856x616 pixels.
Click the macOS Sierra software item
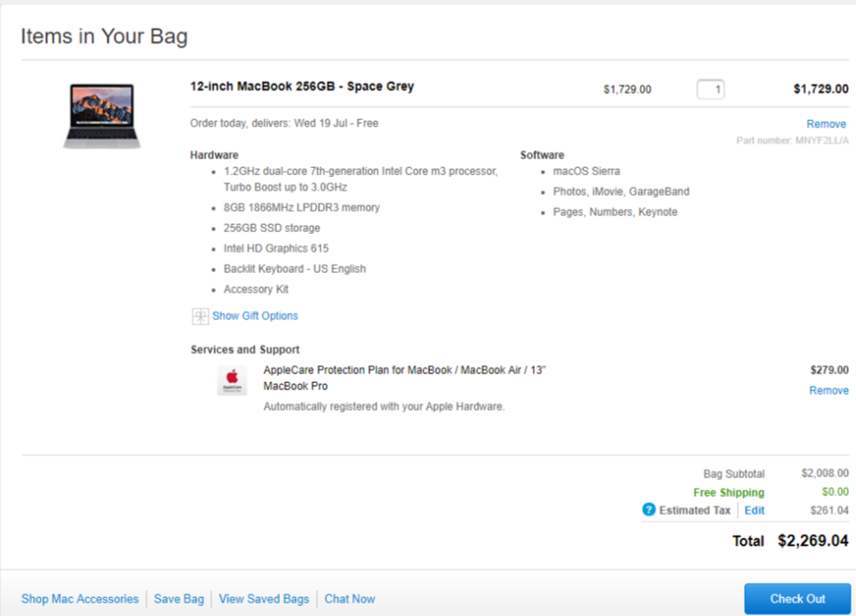pos(586,171)
